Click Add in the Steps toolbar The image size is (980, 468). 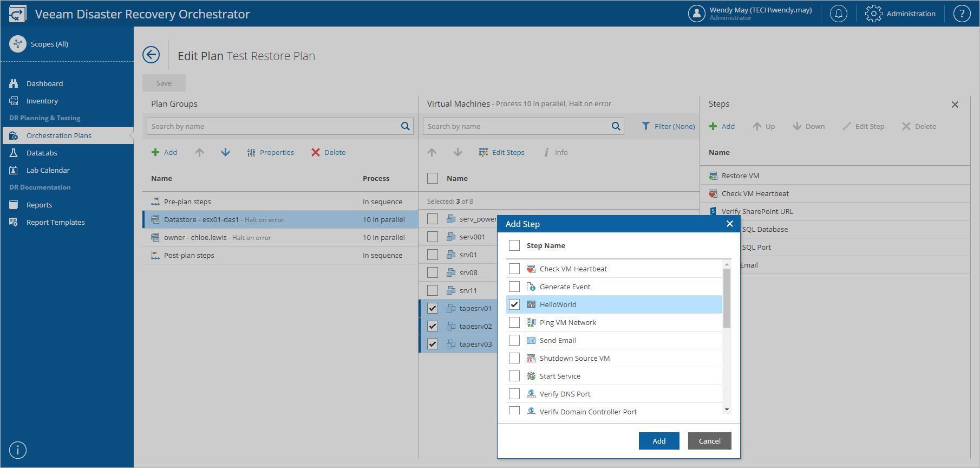(x=722, y=126)
